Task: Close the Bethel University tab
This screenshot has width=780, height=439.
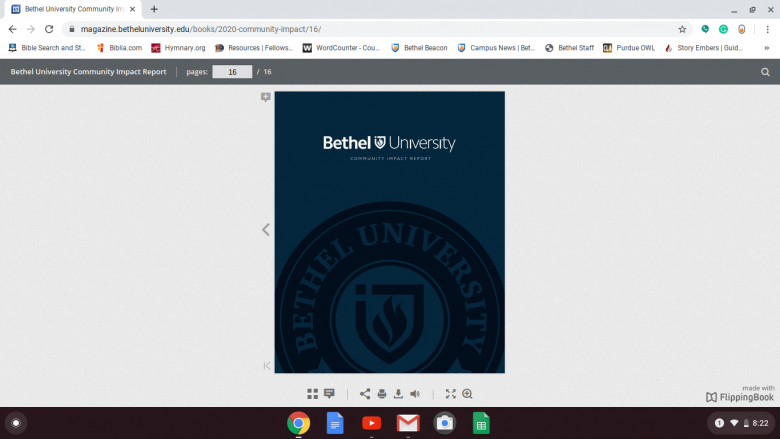Action: tap(132, 9)
